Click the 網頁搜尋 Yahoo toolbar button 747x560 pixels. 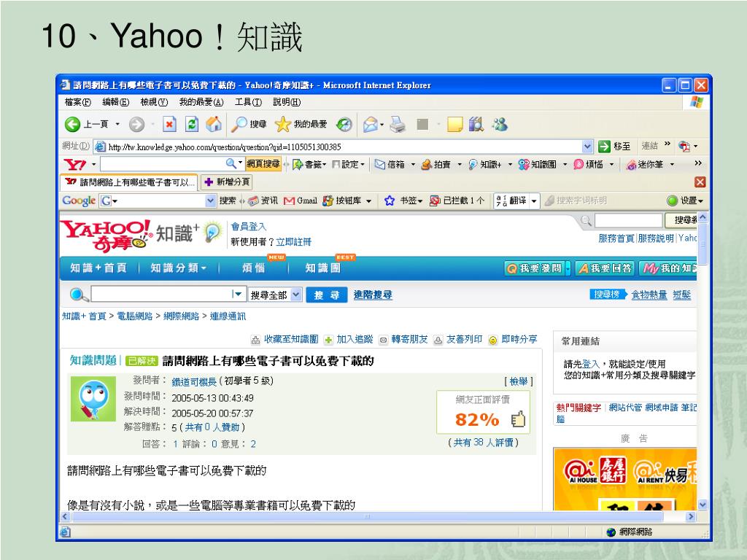263,164
